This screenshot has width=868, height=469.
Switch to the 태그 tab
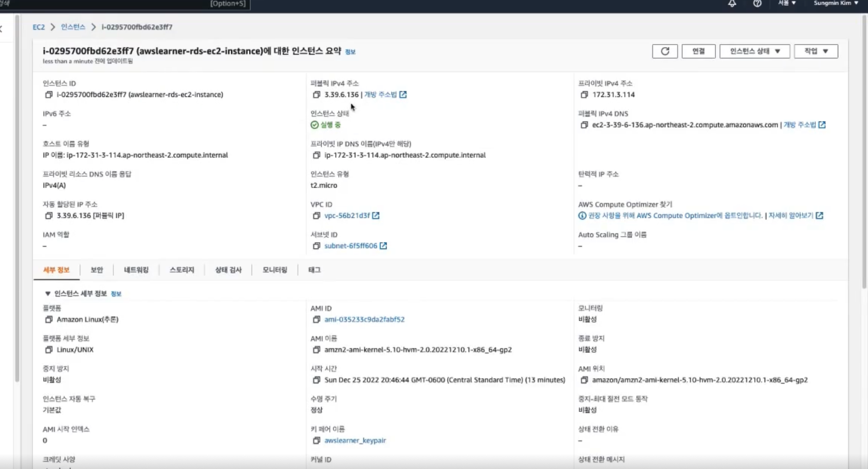click(314, 270)
